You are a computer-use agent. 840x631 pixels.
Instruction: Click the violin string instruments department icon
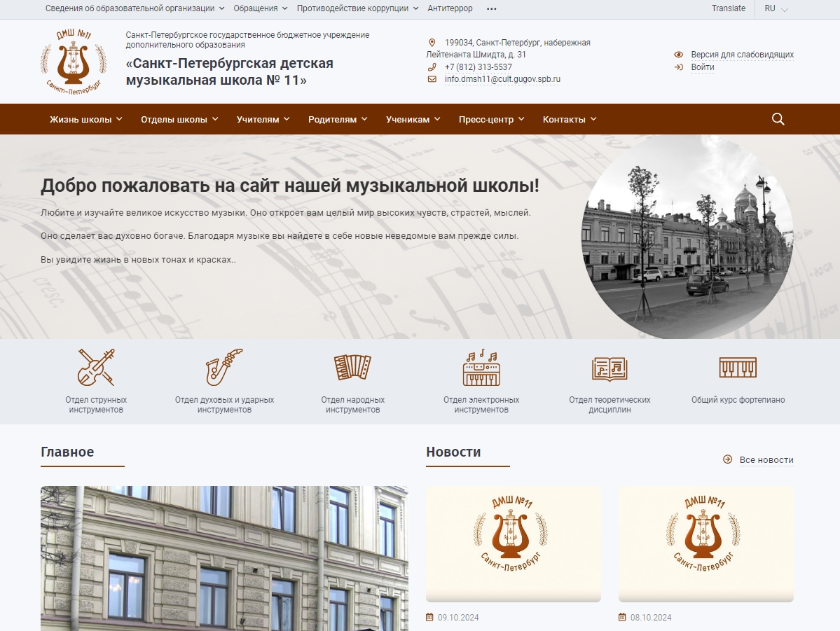point(96,368)
